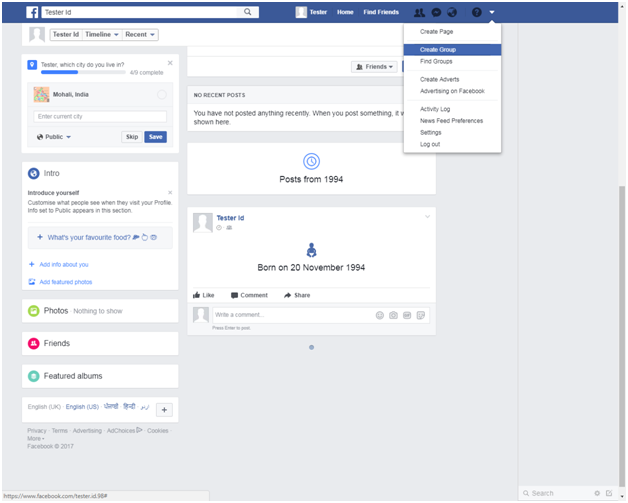Open the Public privacy dropdown

click(x=54, y=137)
